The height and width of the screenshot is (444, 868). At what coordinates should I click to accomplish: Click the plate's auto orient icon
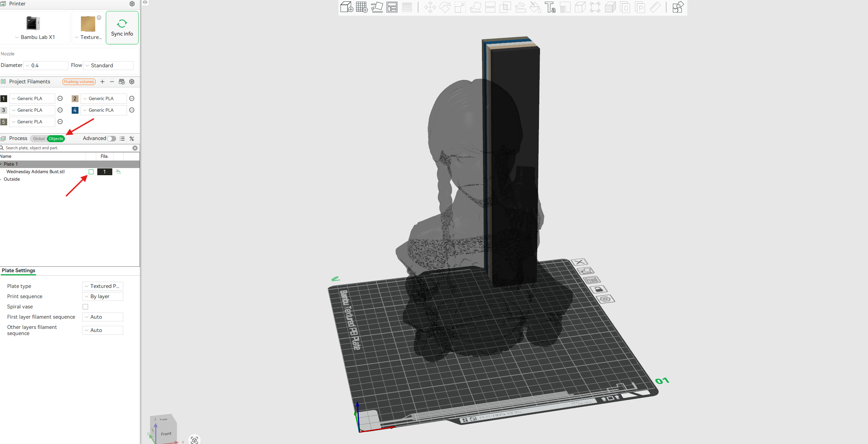click(x=585, y=271)
